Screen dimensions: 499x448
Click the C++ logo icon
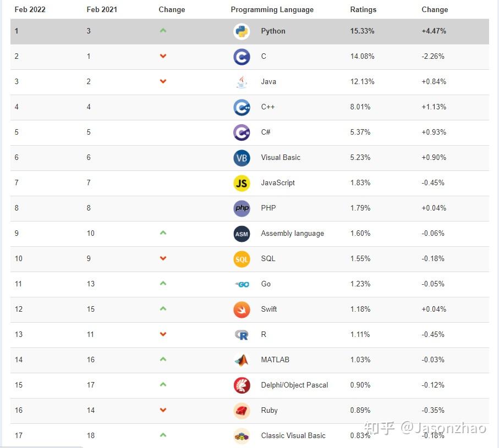tap(242, 107)
